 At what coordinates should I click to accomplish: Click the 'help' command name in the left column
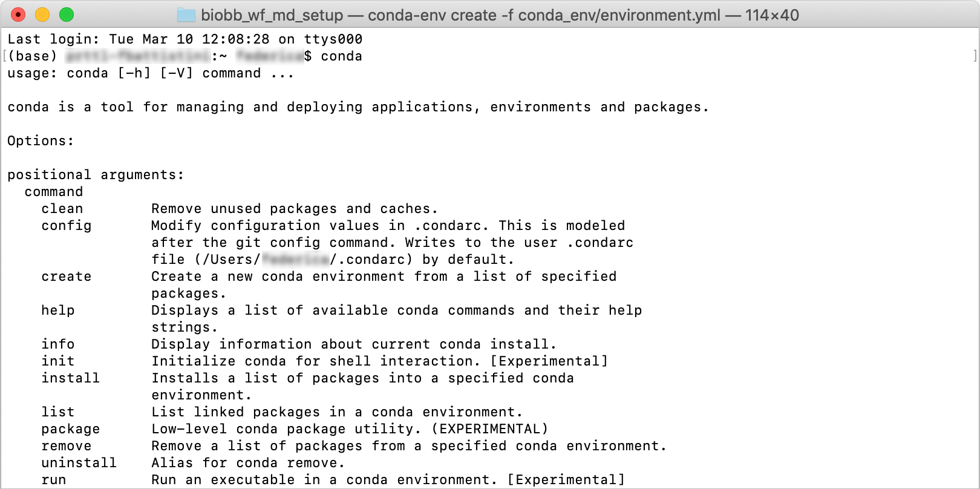[x=58, y=310]
